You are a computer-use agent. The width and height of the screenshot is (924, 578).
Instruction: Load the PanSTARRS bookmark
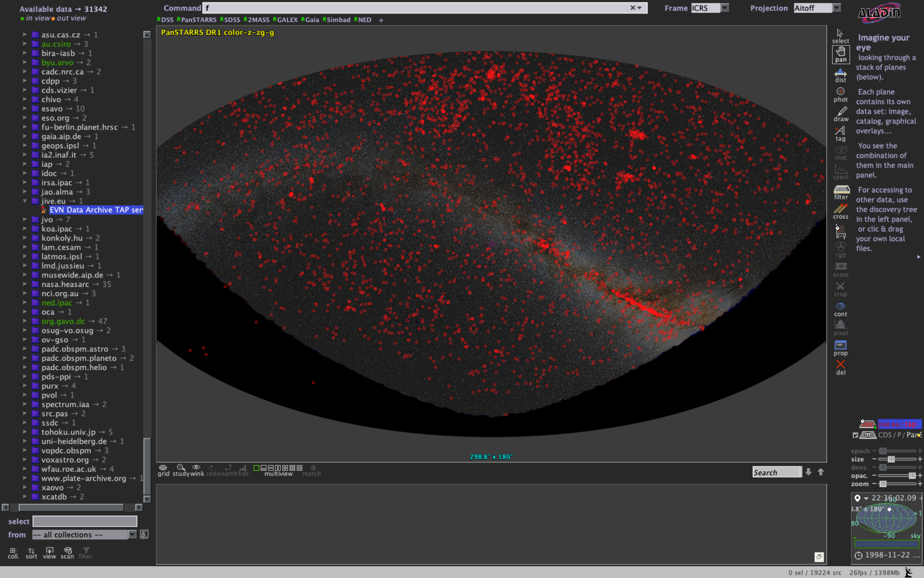click(197, 20)
